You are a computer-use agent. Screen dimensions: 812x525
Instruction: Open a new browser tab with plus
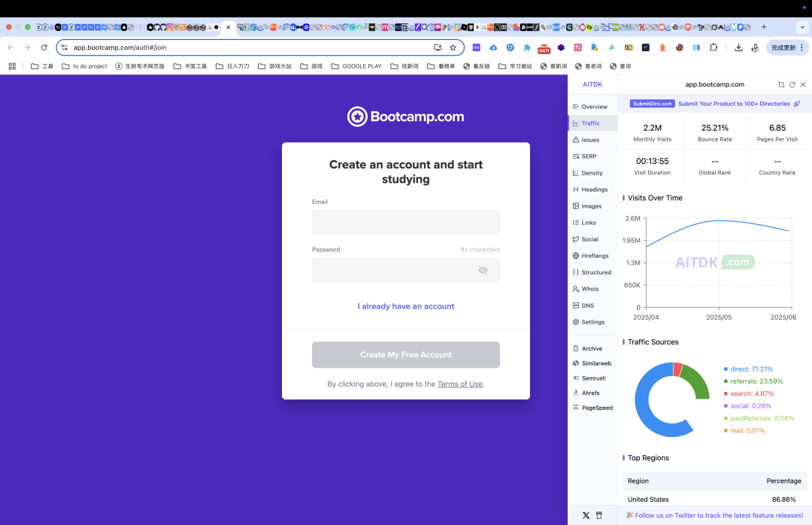click(764, 27)
